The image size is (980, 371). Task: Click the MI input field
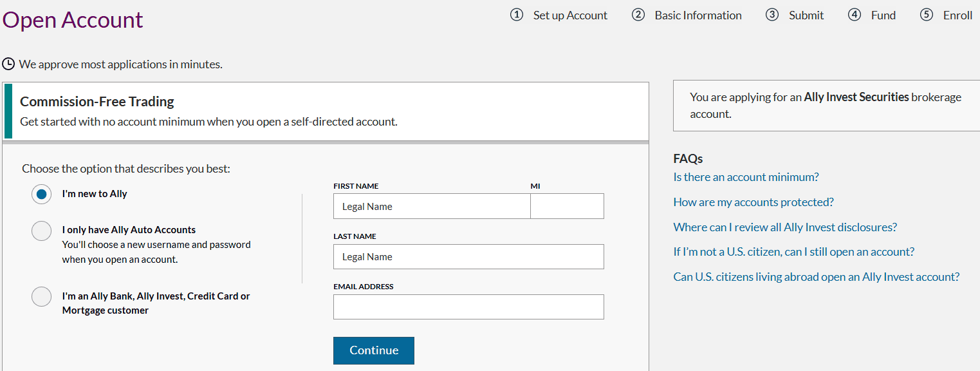pyautogui.click(x=566, y=206)
